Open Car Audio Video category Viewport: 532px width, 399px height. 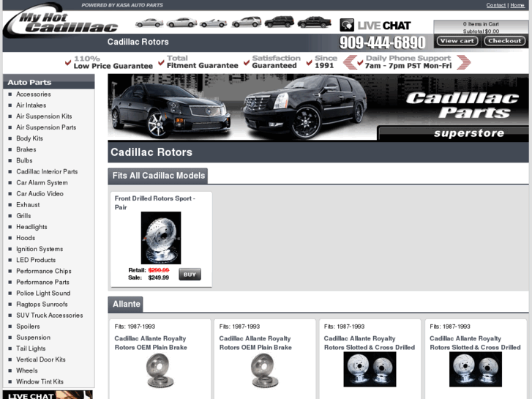[40, 194]
